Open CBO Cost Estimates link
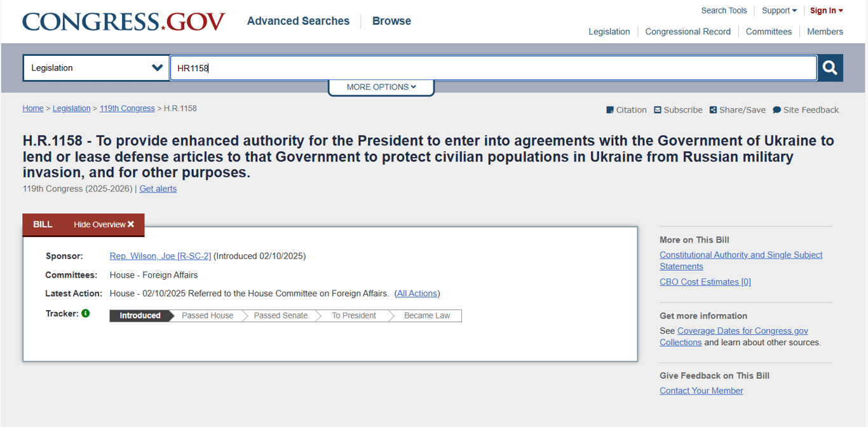The image size is (868, 427). pyautogui.click(x=705, y=282)
